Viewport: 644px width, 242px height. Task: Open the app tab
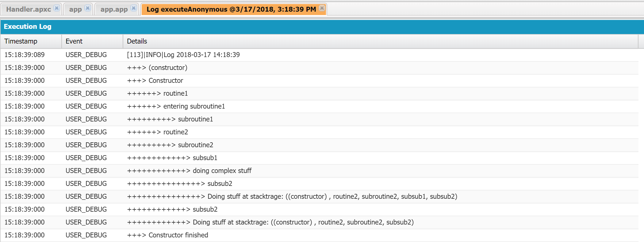click(75, 9)
